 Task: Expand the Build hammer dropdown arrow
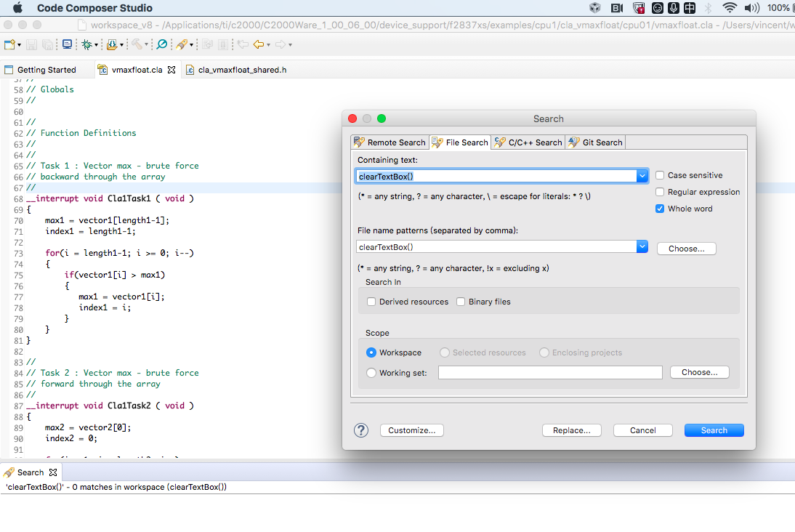click(x=147, y=45)
